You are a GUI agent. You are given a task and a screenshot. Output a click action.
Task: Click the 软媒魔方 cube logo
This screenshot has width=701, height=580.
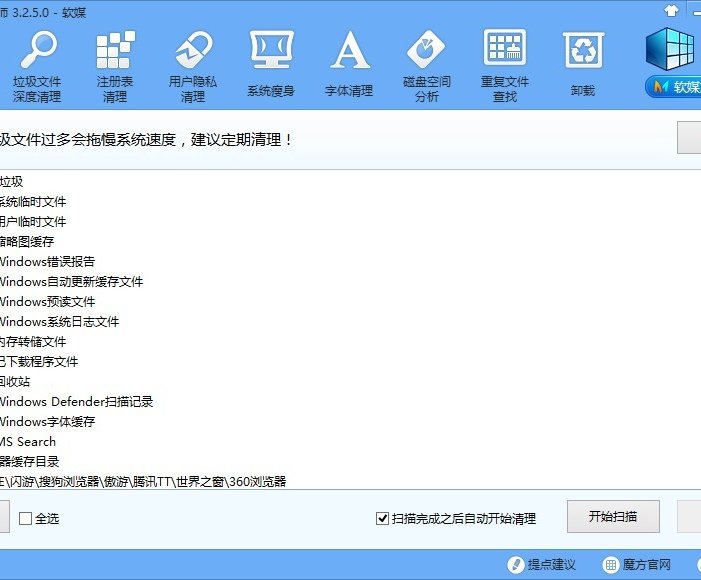pos(672,49)
